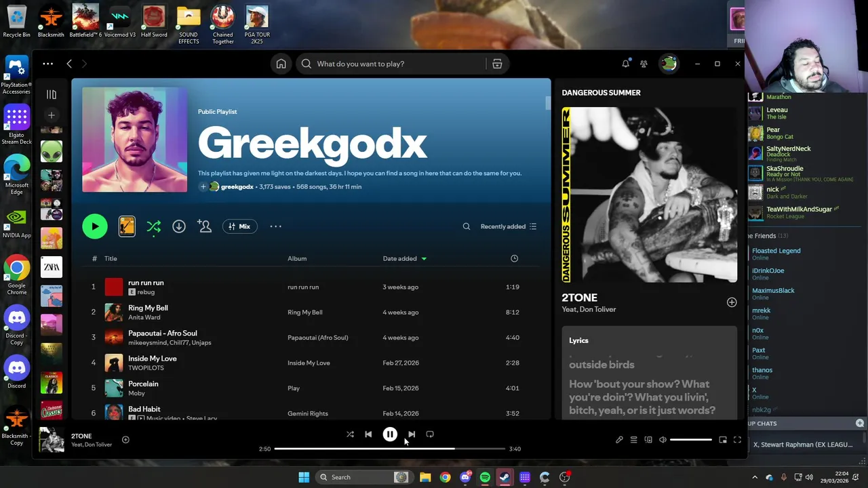Click the Mix button
Viewport: 868px width, 488px height.
point(239,226)
